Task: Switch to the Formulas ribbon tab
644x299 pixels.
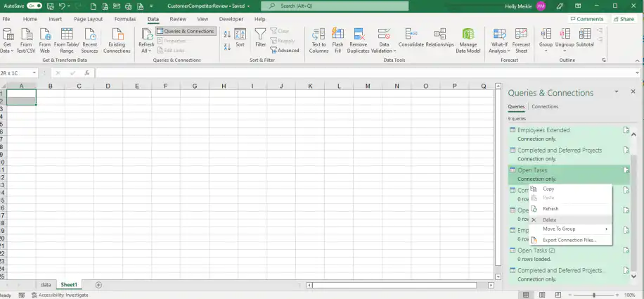Action: pyautogui.click(x=125, y=19)
